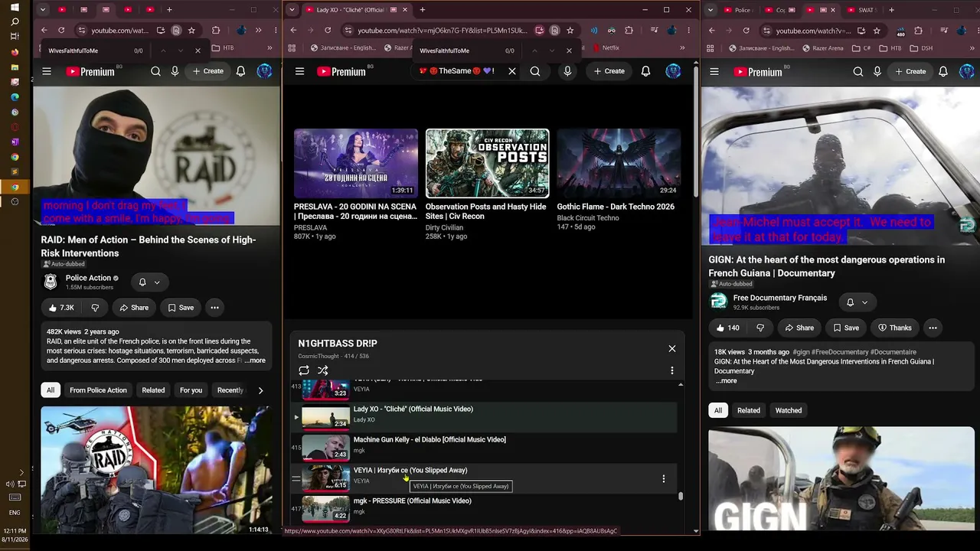Bookmark the page with the right window star
This screenshot has height=551, width=980.
click(877, 31)
